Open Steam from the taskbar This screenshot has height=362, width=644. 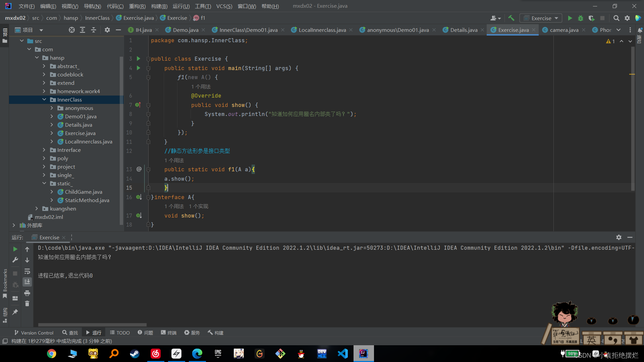pyautogui.click(x=135, y=354)
